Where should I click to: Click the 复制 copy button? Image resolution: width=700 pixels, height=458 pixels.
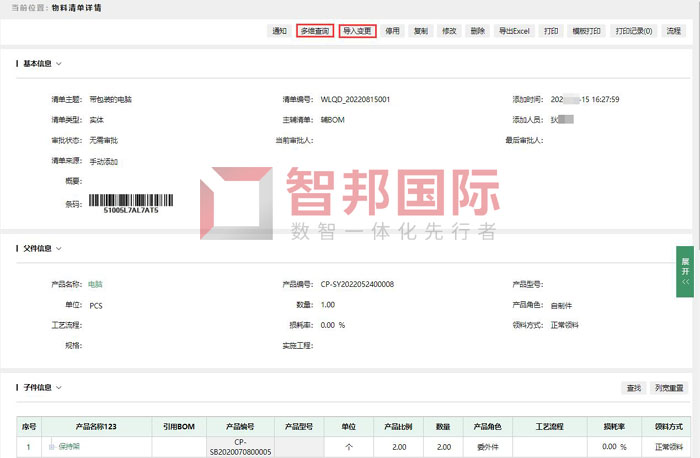click(420, 31)
